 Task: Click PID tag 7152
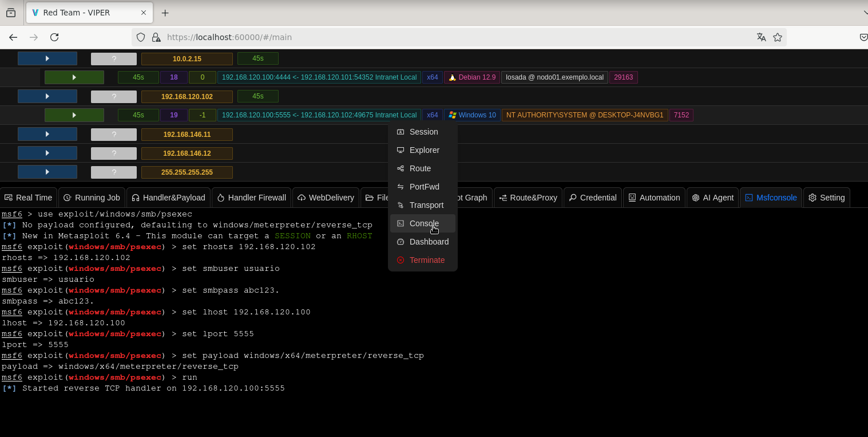click(x=681, y=115)
